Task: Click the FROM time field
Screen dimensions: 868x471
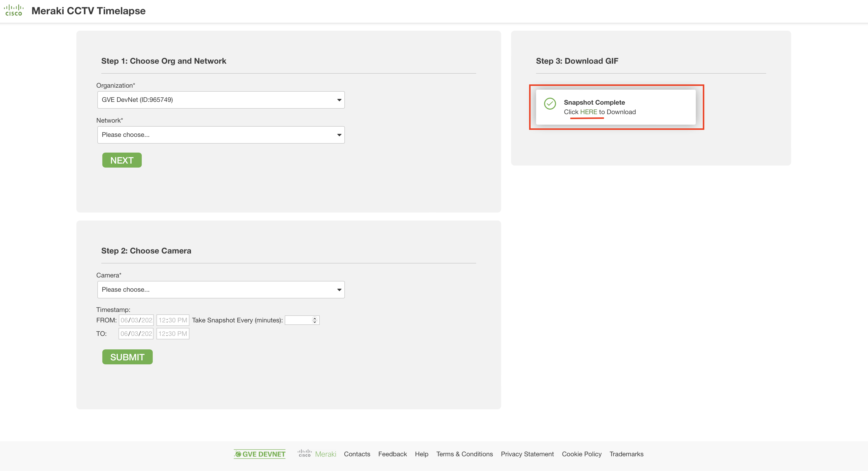Action: click(x=172, y=320)
